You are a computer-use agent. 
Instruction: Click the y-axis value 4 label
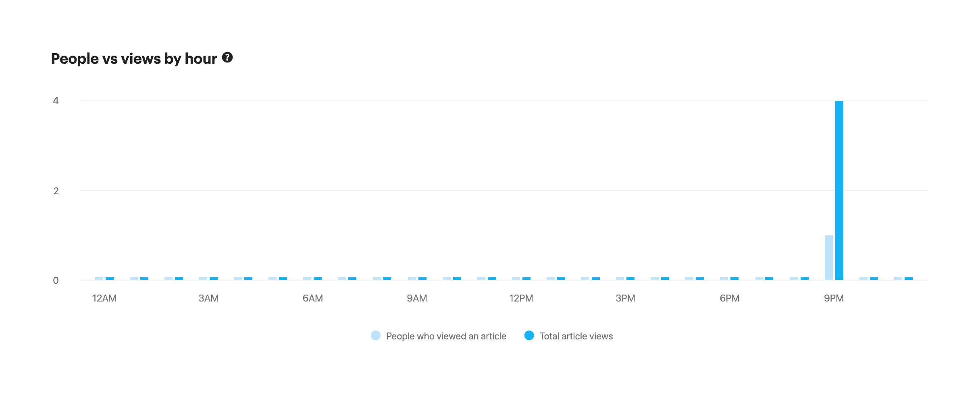tap(56, 101)
